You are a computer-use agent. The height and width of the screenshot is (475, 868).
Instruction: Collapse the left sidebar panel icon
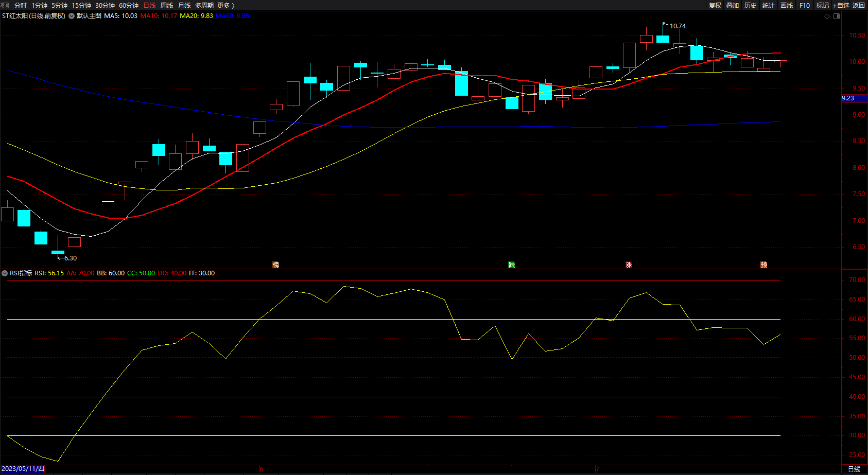coord(6,5)
